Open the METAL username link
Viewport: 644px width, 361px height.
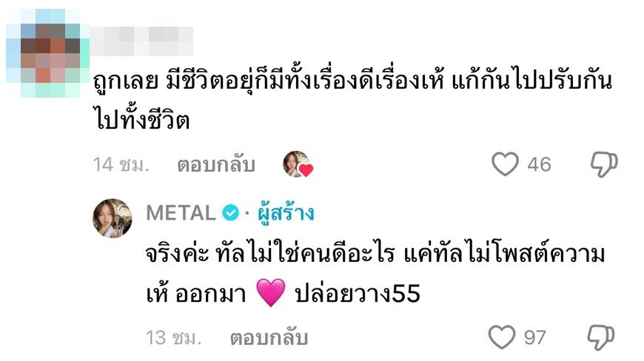[x=181, y=213]
